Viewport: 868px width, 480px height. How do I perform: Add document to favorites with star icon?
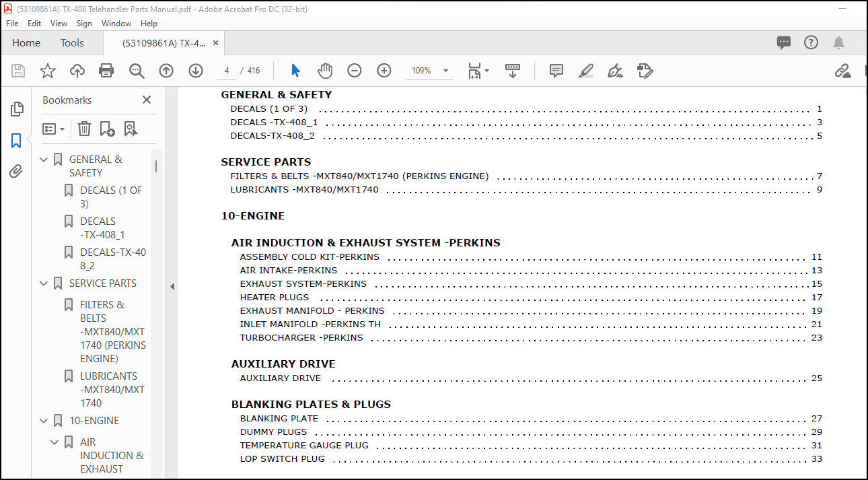(48, 71)
